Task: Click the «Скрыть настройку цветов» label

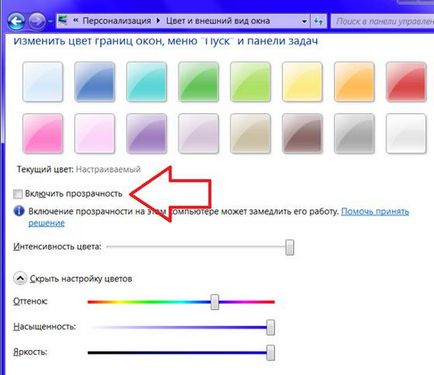Action: tap(81, 279)
